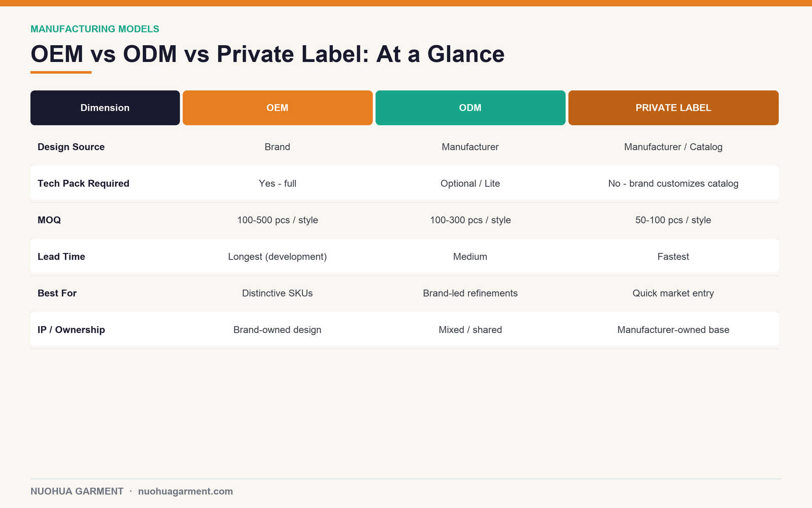Image resolution: width=812 pixels, height=508 pixels.
Task: Select the ODM column header
Action: 470,108
